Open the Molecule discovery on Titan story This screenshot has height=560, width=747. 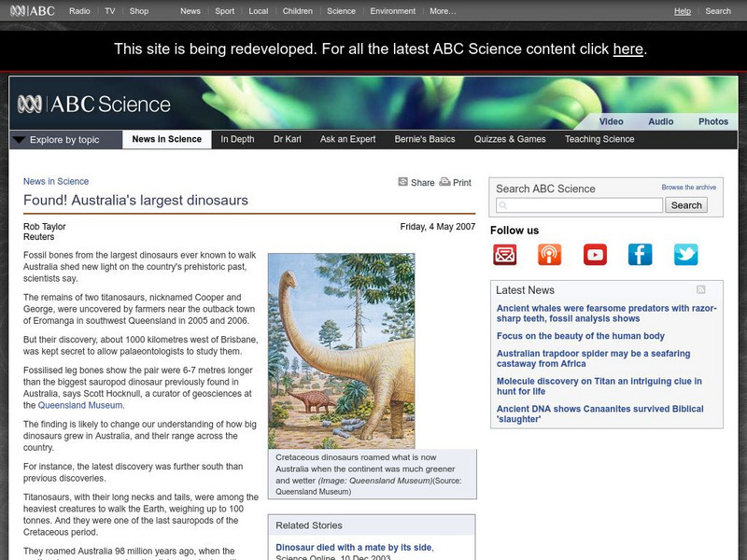[x=599, y=386]
